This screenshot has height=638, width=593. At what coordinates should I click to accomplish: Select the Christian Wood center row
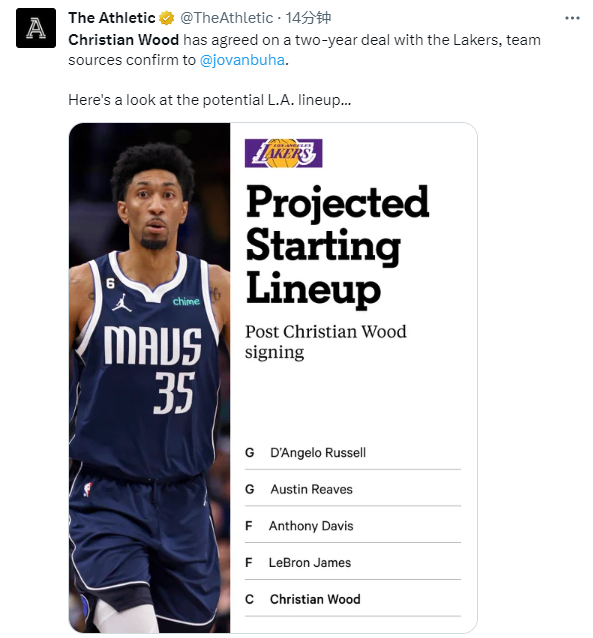(x=352, y=599)
